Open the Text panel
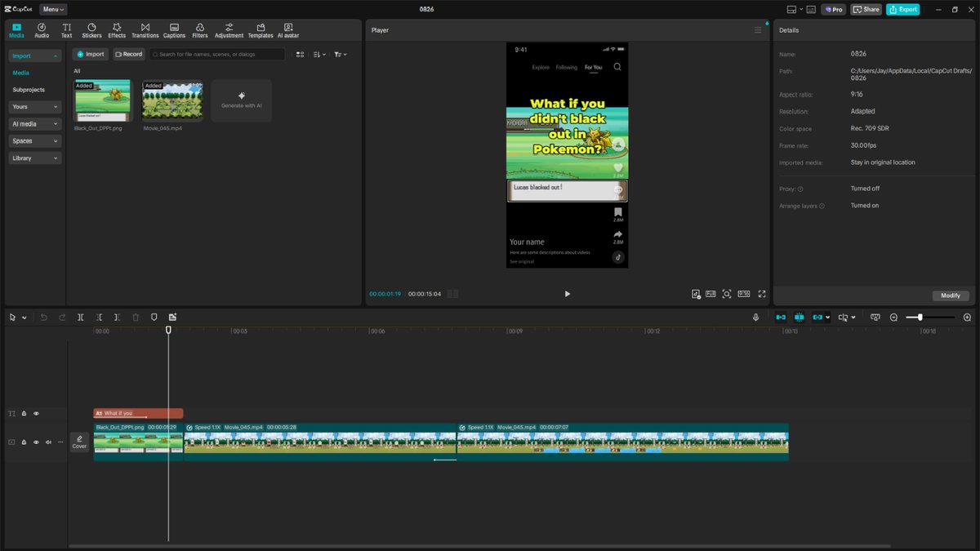This screenshot has height=551, width=980. (x=66, y=30)
